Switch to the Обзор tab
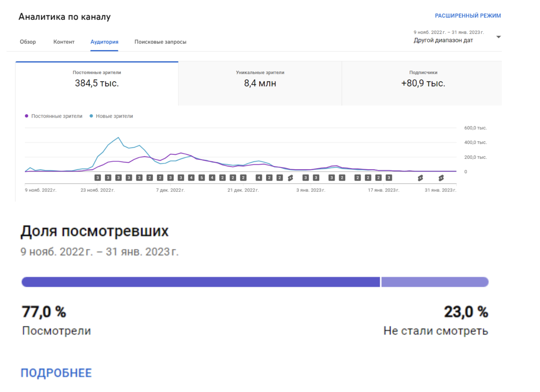This screenshot has height=392, width=540. (28, 42)
